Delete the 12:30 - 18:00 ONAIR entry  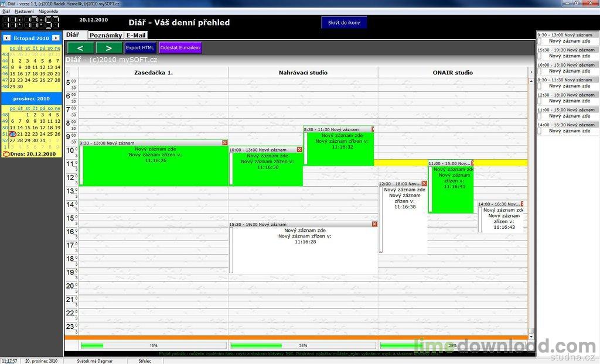coord(424,183)
